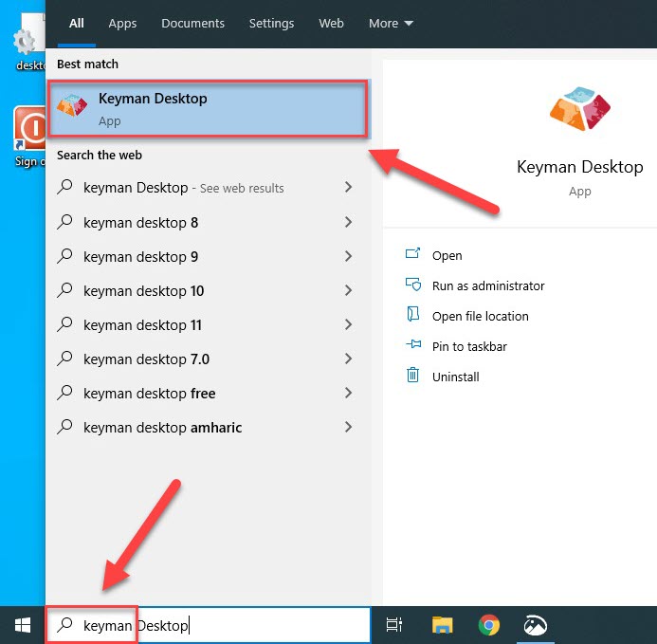Open the photo viewer app on taskbar

(x=536, y=625)
